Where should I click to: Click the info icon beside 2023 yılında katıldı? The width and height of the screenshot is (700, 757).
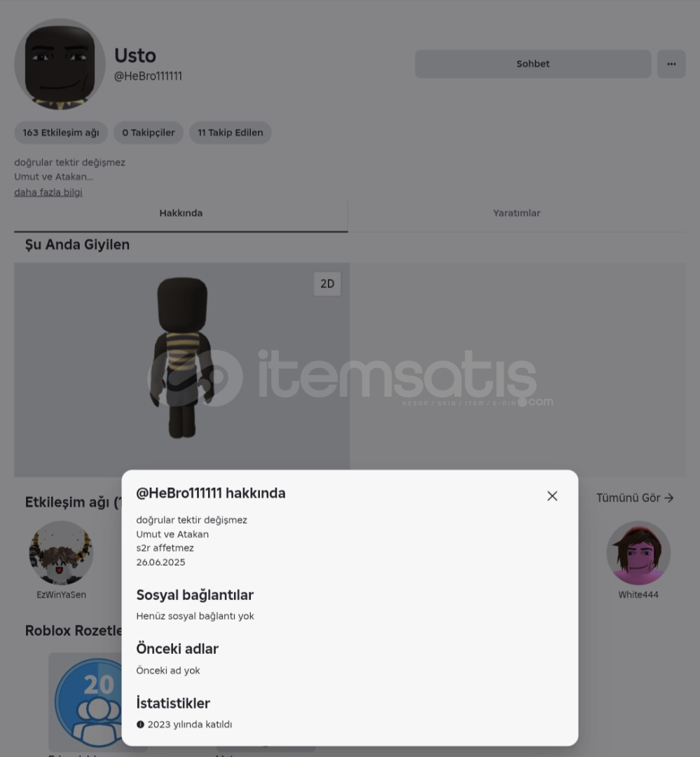[140, 724]
